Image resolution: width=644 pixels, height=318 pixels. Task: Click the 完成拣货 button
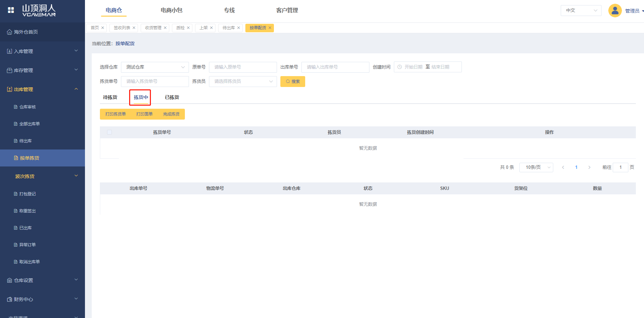click(171, 114)
